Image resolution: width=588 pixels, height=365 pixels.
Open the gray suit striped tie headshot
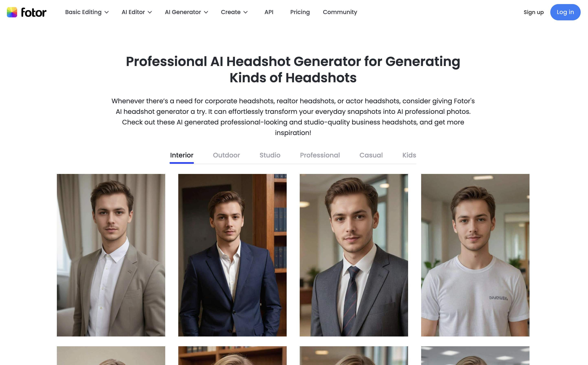(354, 255)
